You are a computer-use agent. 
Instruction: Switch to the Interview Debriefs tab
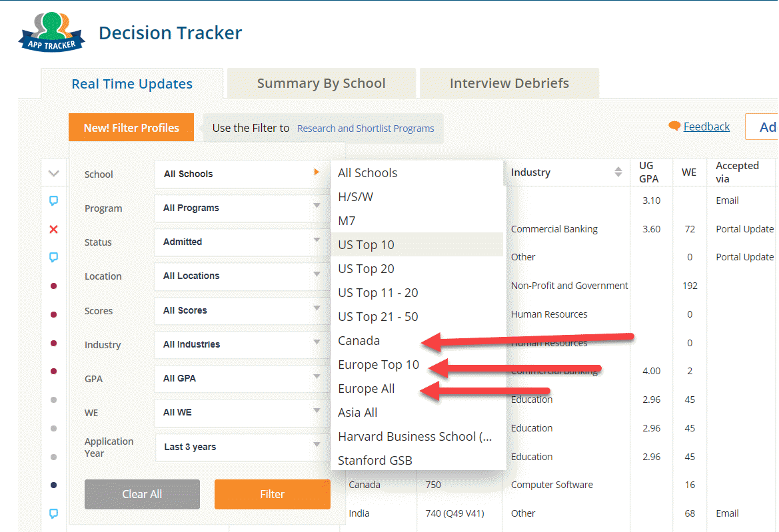point(508,83)
